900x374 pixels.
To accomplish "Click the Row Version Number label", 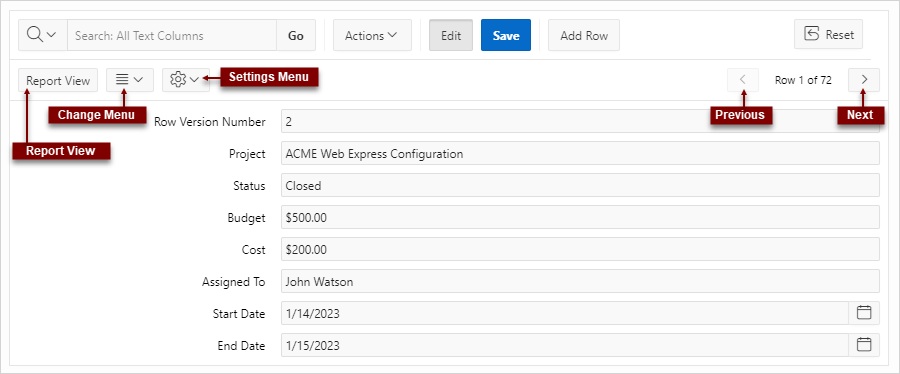I will coord(210,122).
